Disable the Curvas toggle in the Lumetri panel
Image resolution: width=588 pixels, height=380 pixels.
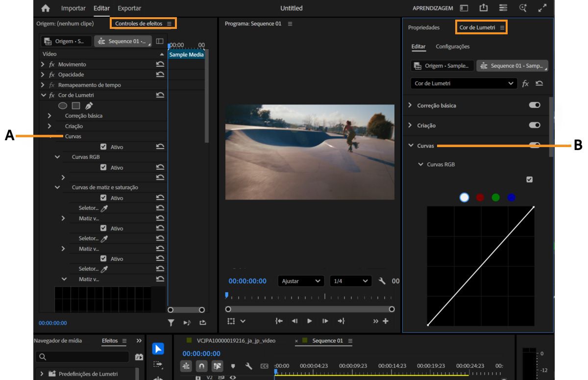pyautogui.click(x=534, y=146)
